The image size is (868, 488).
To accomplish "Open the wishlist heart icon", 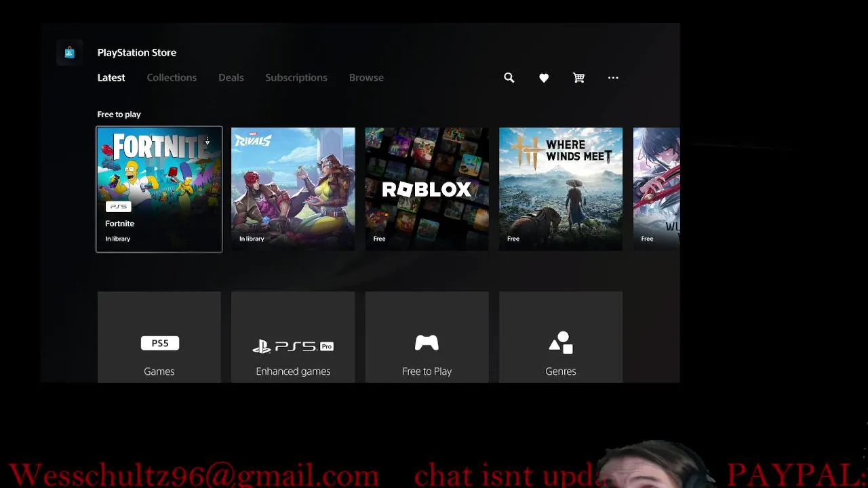I will [544, 78].
